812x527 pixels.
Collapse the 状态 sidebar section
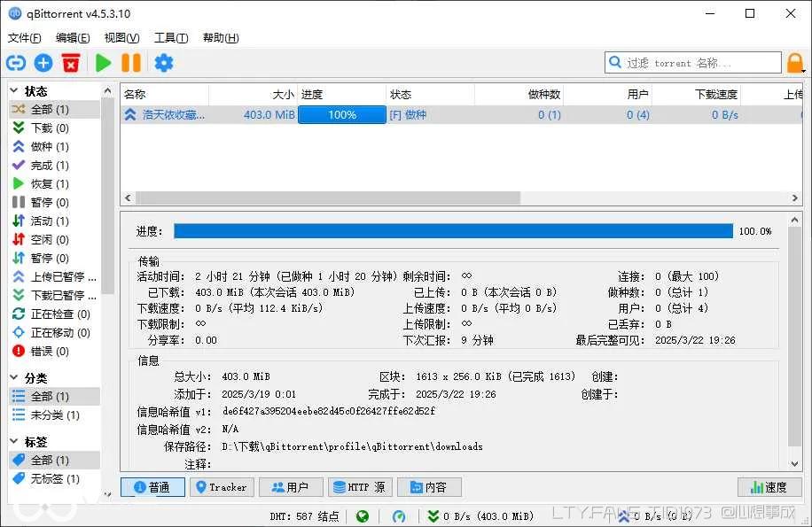(x=14, y=91)
